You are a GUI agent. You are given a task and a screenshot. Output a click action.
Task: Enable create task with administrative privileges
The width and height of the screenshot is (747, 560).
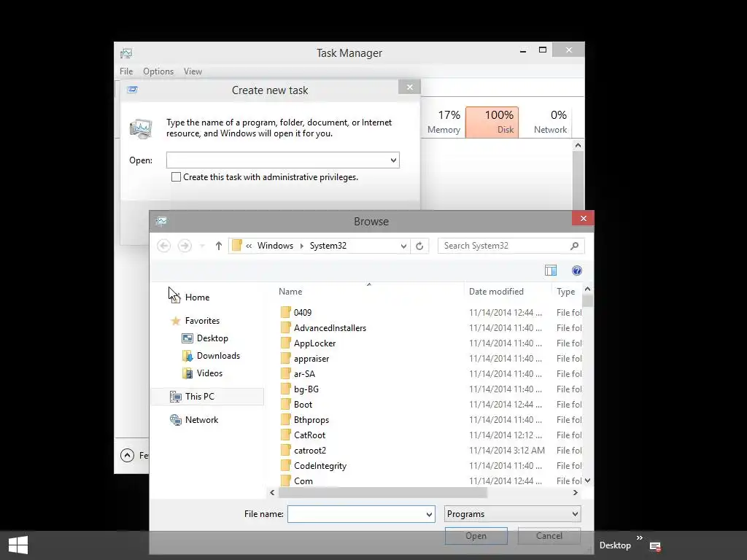[x=176, y=177]
